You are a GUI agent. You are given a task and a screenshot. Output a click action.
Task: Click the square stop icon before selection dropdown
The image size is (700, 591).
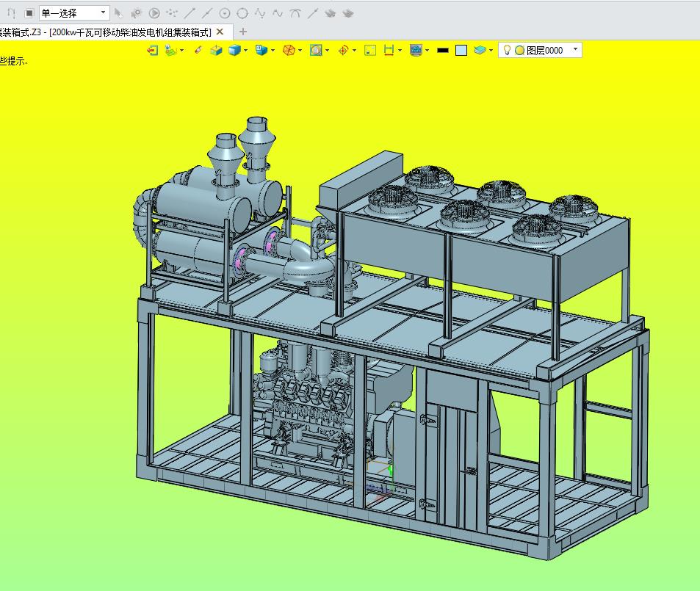29,13
